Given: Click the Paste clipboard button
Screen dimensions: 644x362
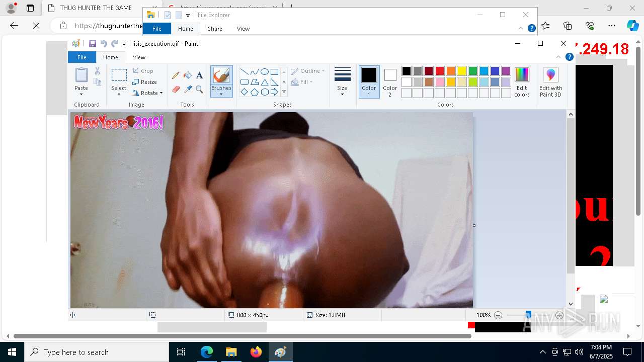Looking at the screenshot, I should [x=82, y=75].
